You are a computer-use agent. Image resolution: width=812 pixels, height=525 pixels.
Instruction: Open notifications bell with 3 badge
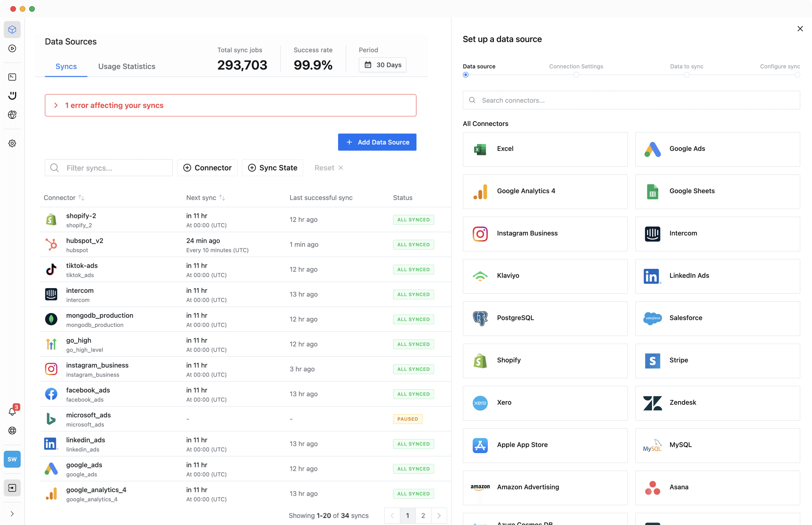click(13, 411)
